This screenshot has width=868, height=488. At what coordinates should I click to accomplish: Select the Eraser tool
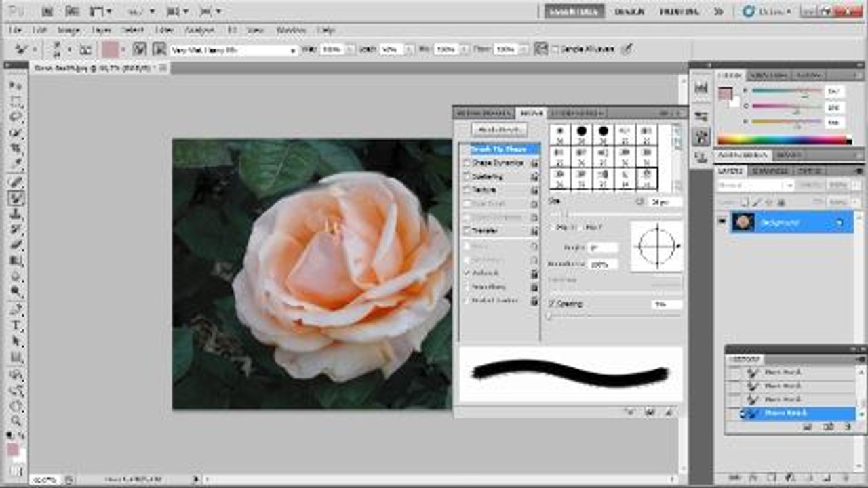[x=16, y=245]
